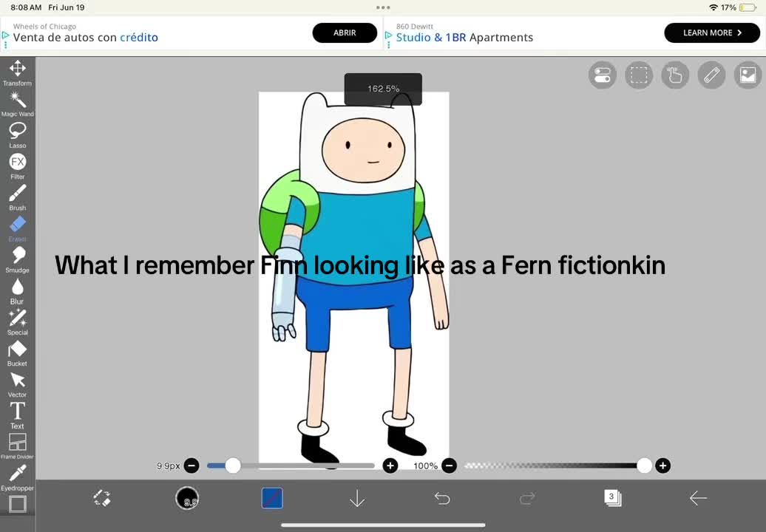Open the layers panel showing 3
This screenshot has width=766, height=532.
pyautogui.click(x=613, y=498)
